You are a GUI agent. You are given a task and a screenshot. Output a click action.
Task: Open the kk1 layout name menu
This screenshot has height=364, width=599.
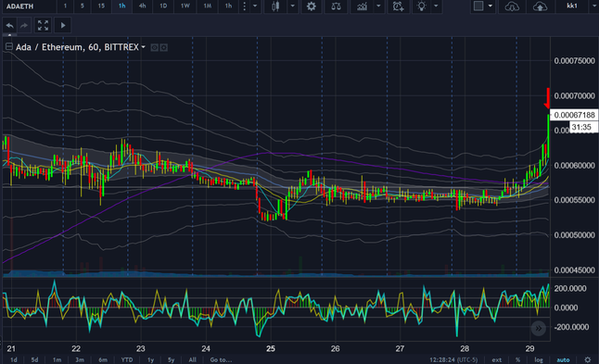pos(572,6)
